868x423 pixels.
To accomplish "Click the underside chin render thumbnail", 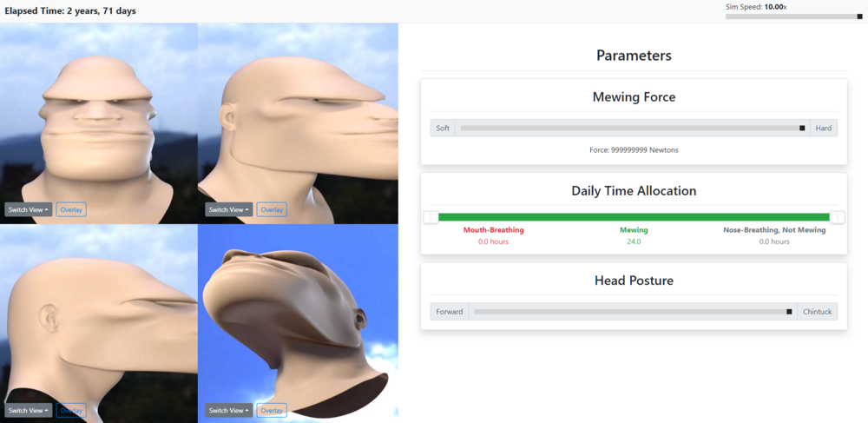I will coord(298,323).
